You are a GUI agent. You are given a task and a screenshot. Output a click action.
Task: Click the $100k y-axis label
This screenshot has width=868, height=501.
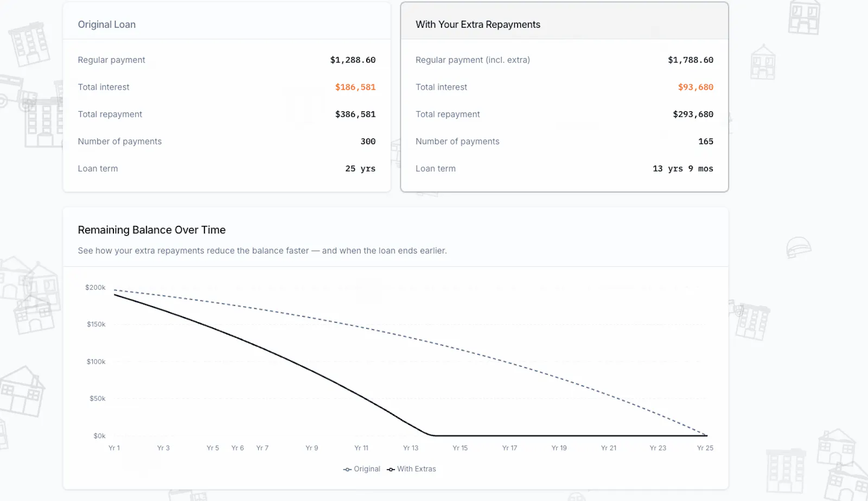(96, 362)
